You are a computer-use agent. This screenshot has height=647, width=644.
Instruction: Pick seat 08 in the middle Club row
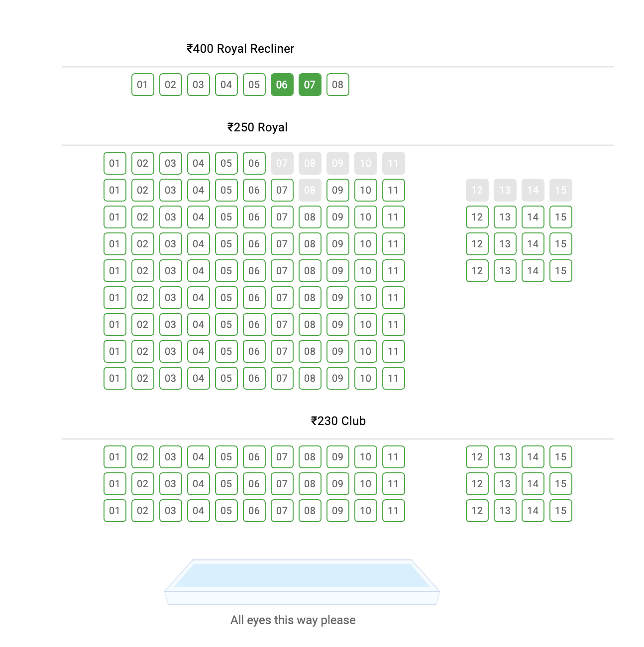[310, 483]
